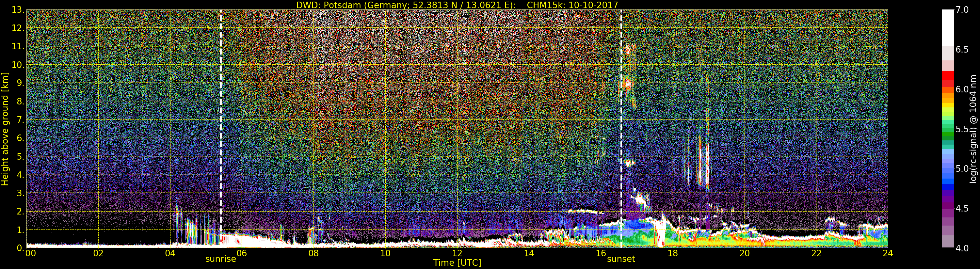Click the '04' time axis tick label
980x269 pixels.
pos(170,253)
